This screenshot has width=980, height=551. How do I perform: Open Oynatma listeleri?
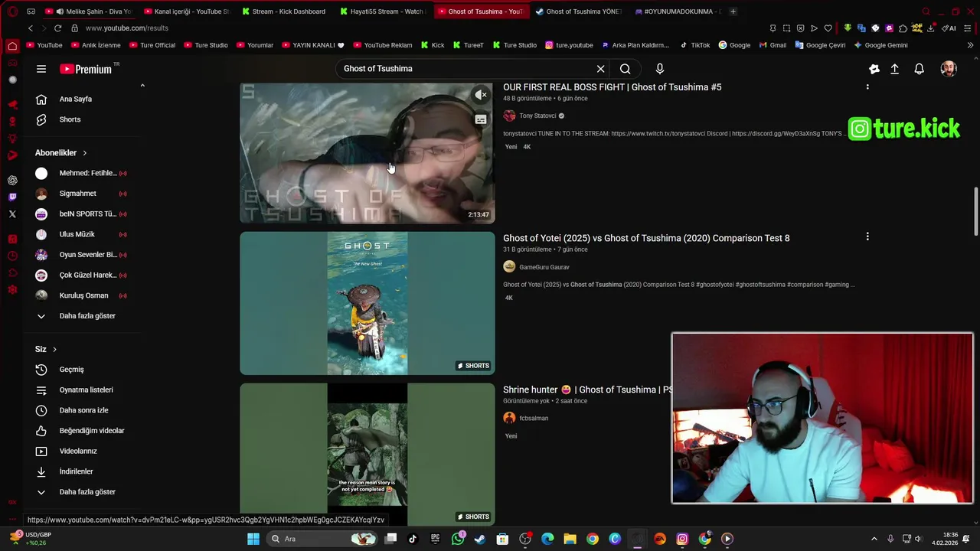pos(84,390)
